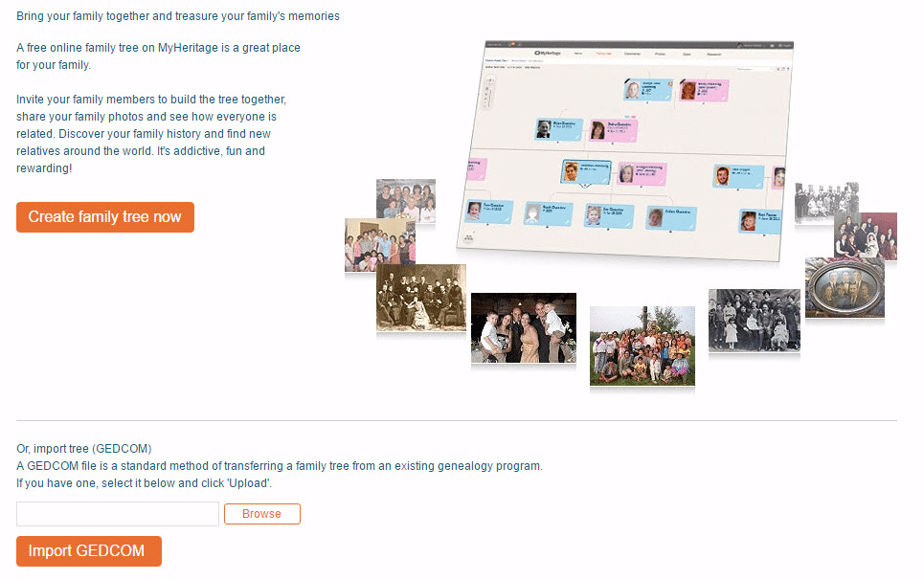Click the topmost pink person card in tree
This screenshot has width=924, height=580.
click(x=703, y=90)
